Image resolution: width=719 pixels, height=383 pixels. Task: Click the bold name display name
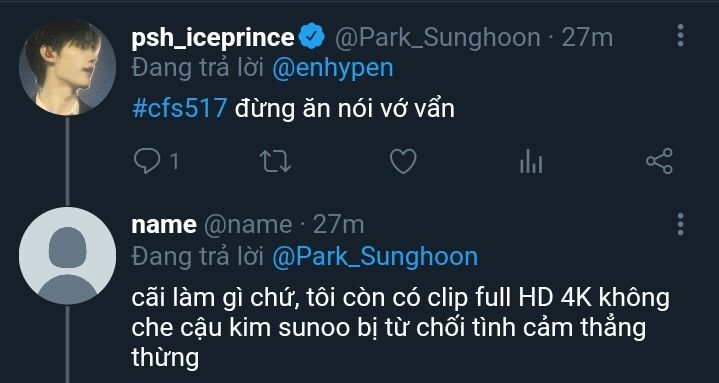pos(164,225)
